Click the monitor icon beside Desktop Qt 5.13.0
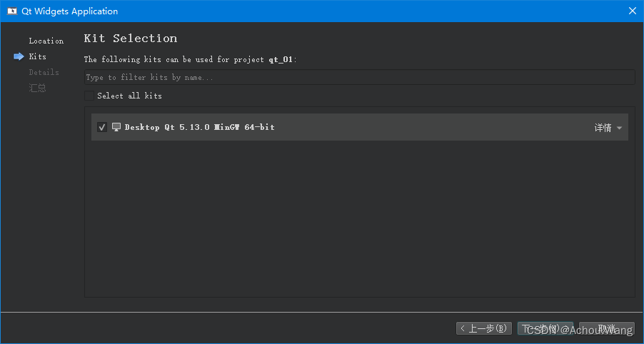 point(116,127)
